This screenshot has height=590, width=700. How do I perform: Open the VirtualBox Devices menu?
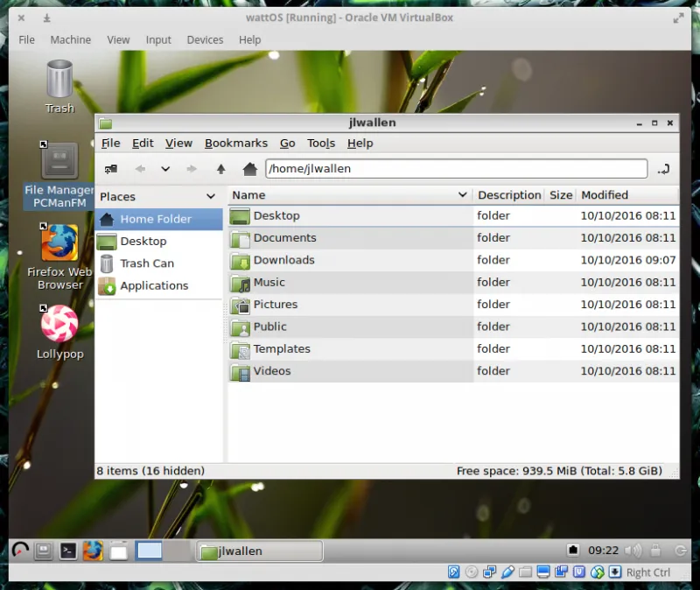pos(205,39)
